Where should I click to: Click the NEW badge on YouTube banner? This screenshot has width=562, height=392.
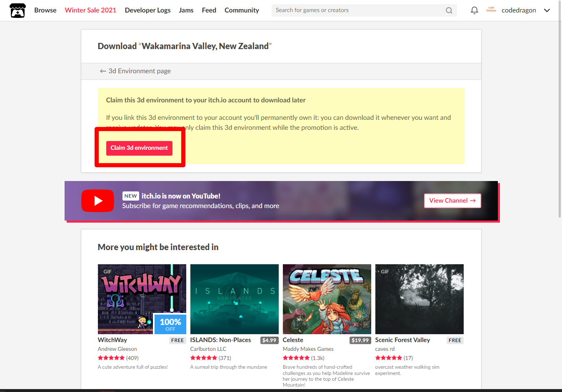131,196
